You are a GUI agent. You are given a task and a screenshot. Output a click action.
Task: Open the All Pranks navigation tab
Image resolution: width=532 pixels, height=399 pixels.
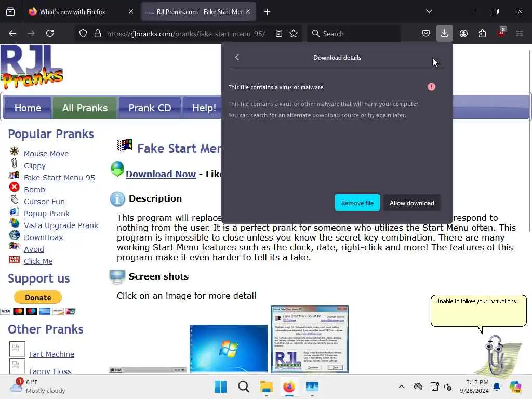(85, 108)
